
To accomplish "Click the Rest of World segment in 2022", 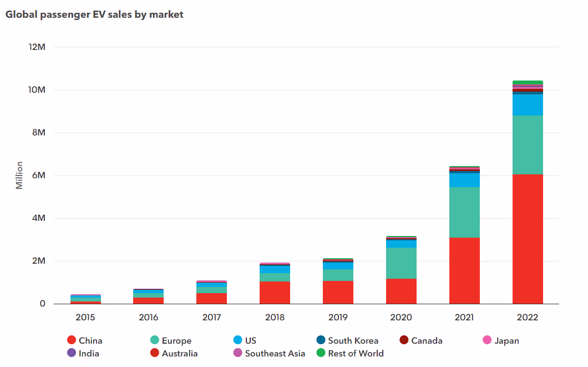I will click(x=528, y=83).
